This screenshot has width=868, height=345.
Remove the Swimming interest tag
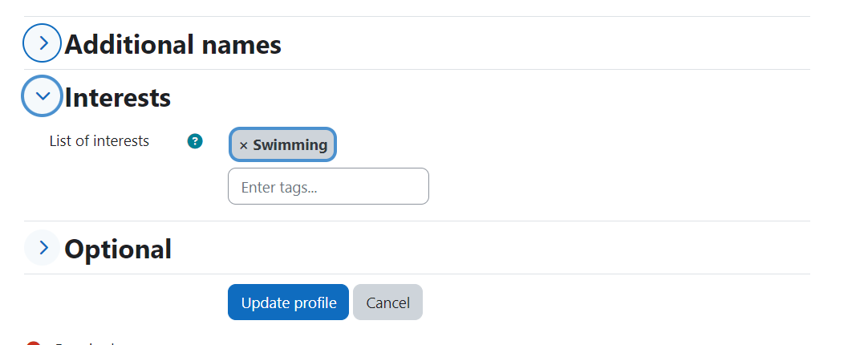[x=282, y=145]
